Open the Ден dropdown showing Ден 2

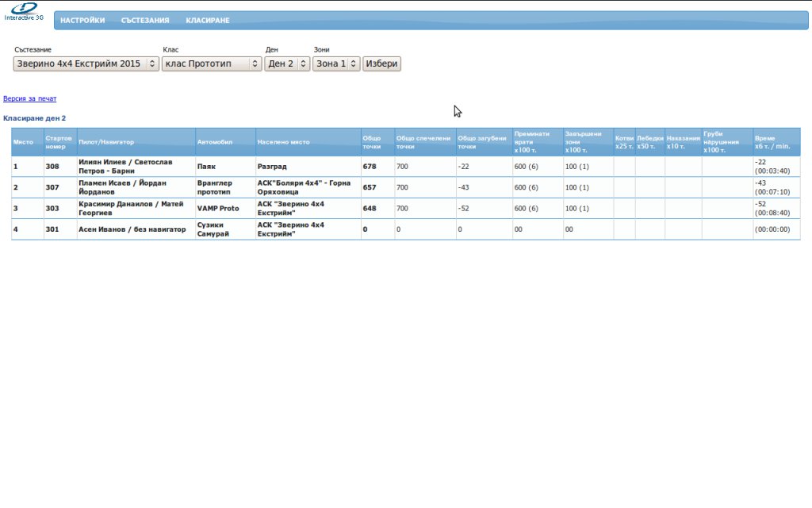[287, 63]
